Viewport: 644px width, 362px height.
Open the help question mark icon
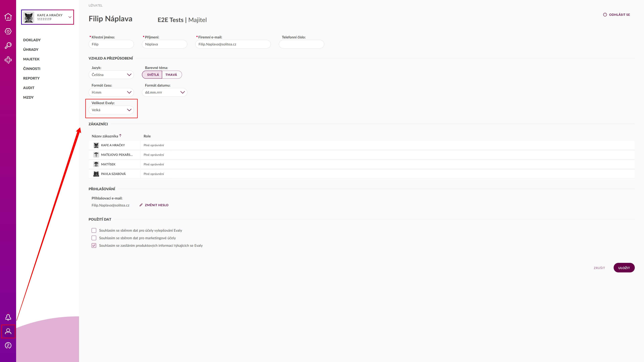pos(8,346)
